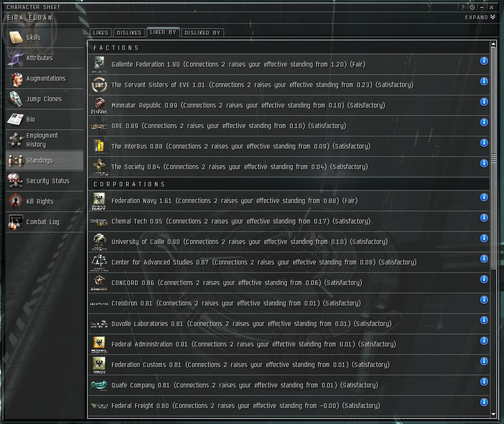Open the Jump Clones section icon
Image resolution: width=504 pixels, height=424 pixels.
[x=15, y=99]
